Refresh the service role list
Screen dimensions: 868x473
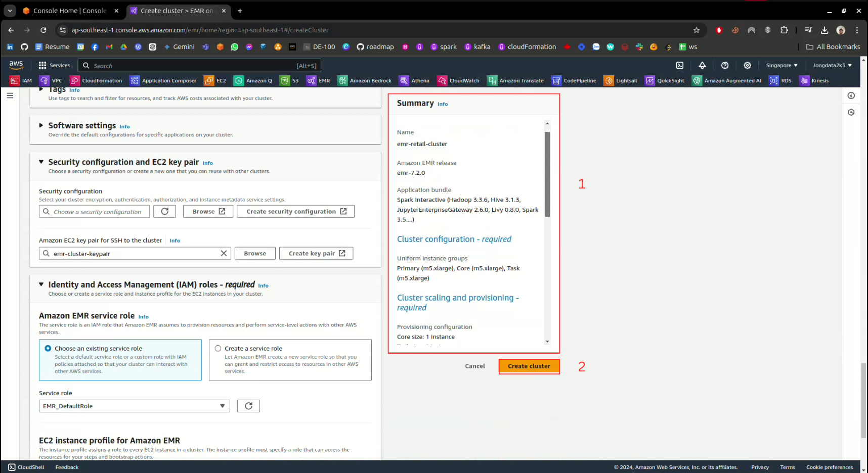click(x=248, y=406)
